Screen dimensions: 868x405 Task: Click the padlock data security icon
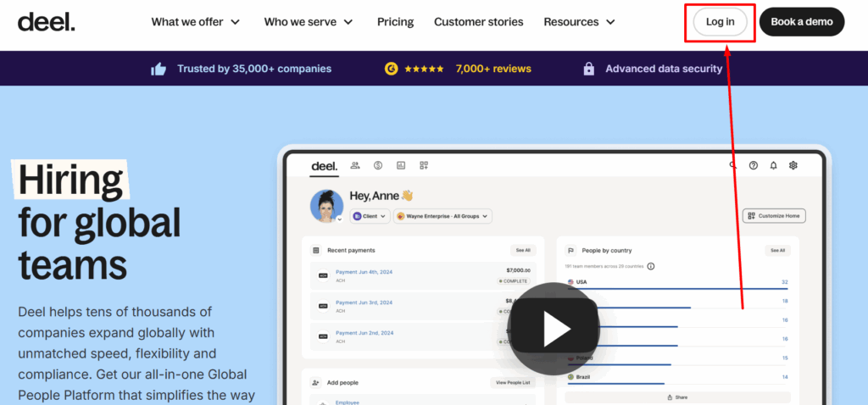coord(589,69)
